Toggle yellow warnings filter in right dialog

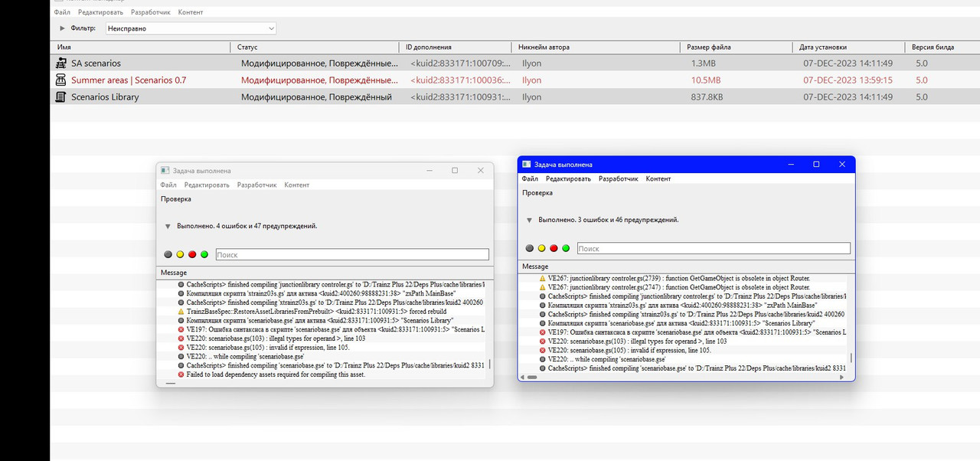pyautogui.click(x=541, y=248)
